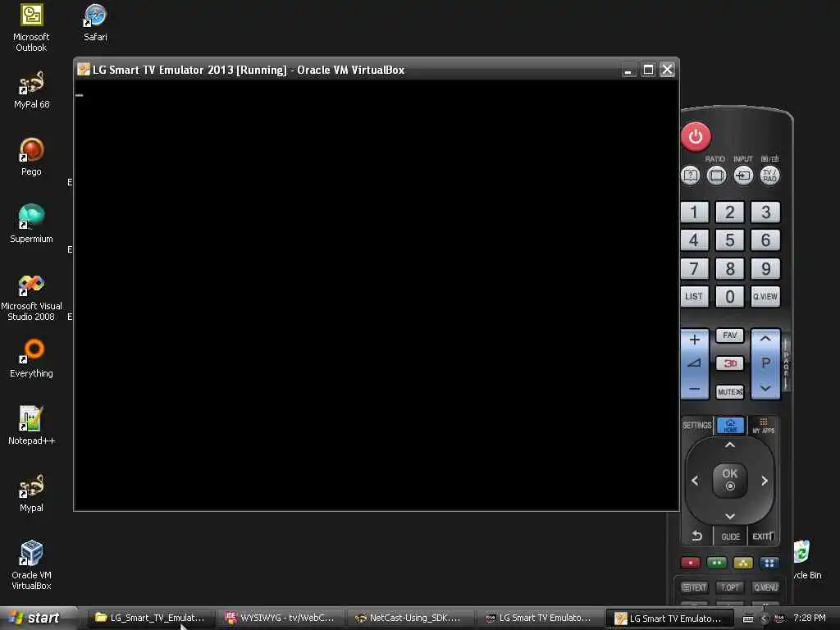This screenshot has height=630, width=840.
Task: Select the Notepad++ desktop icon
Action: pyautogui.click(x=31, y=426)
